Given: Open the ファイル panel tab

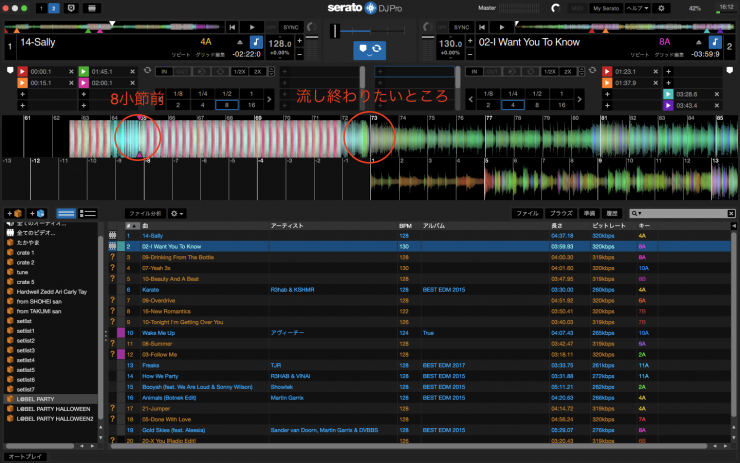Looking at the screenshot, I should coord(527,213).
